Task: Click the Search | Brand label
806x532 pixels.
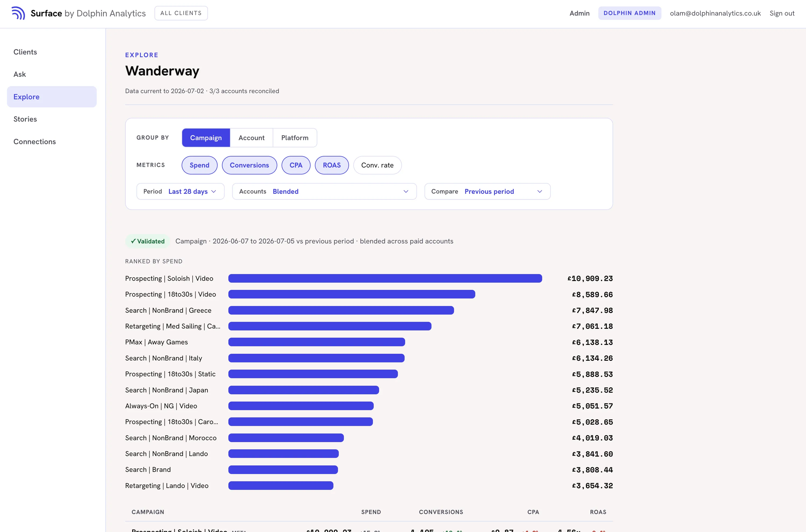Action: click(x=148, y=469)
